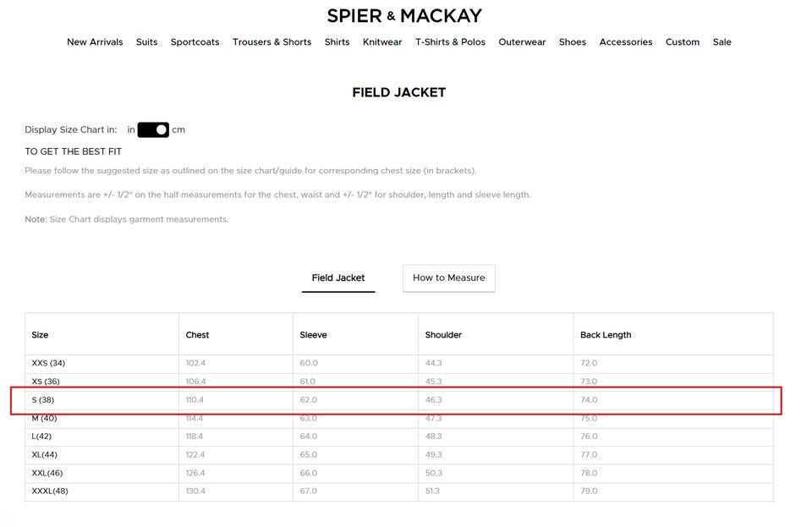
Task: Open Trousers & Shorts category
Action: click(272, 42)
